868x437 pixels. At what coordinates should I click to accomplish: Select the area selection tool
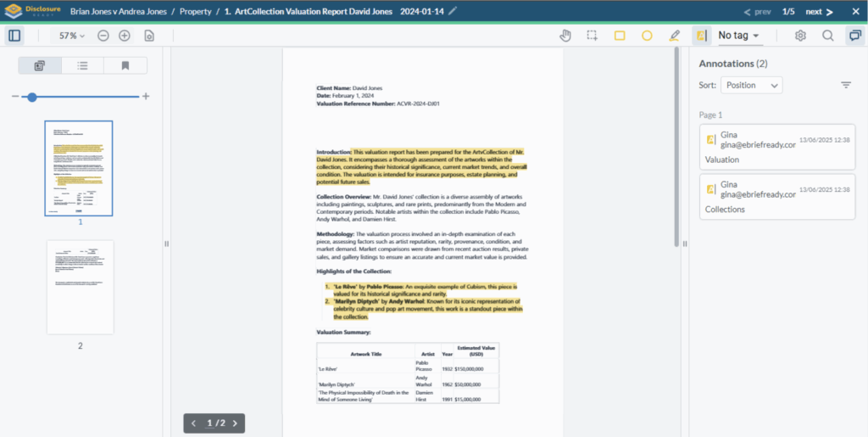[593, 36]
